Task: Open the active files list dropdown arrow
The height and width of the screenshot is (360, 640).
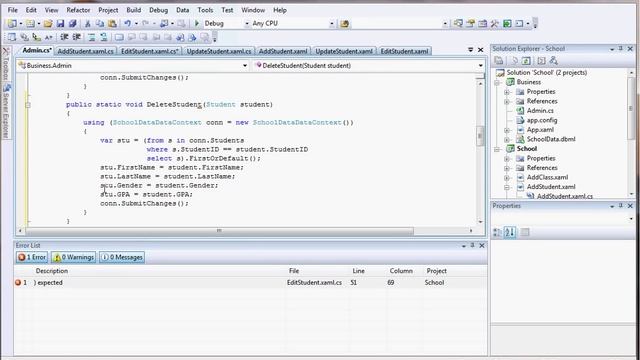Action: [x=471, y=50]
